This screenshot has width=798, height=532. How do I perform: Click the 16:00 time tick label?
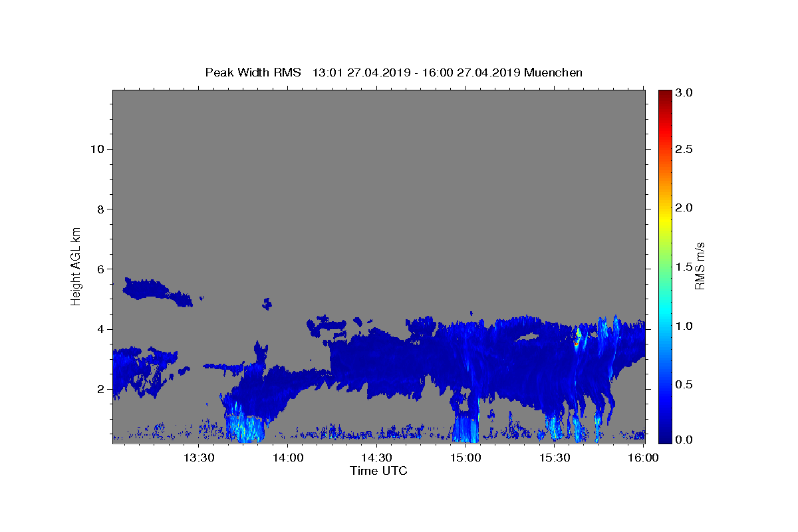click(x=642, y=458)
